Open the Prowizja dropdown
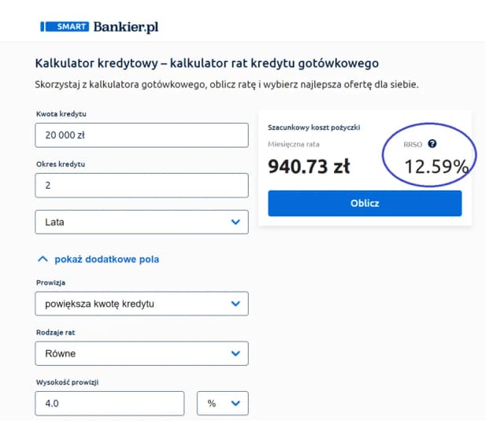Screen dimensions: 504x439 [x=142, y=304]
